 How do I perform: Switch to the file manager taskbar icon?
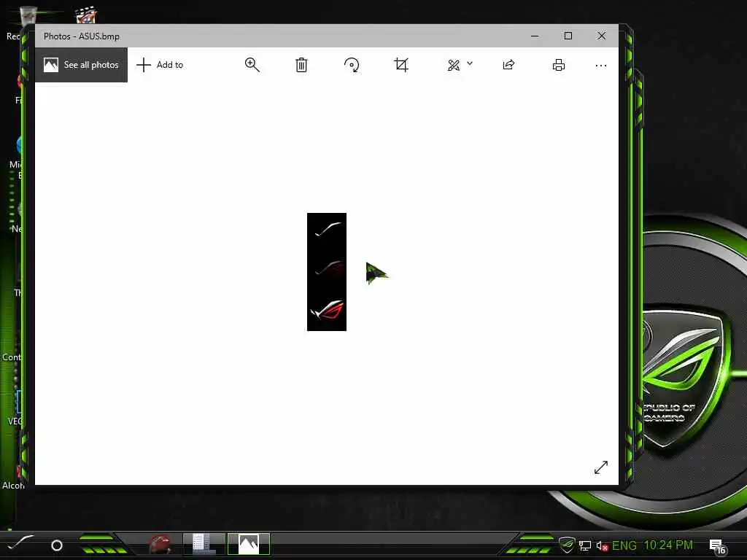[204, 544]
